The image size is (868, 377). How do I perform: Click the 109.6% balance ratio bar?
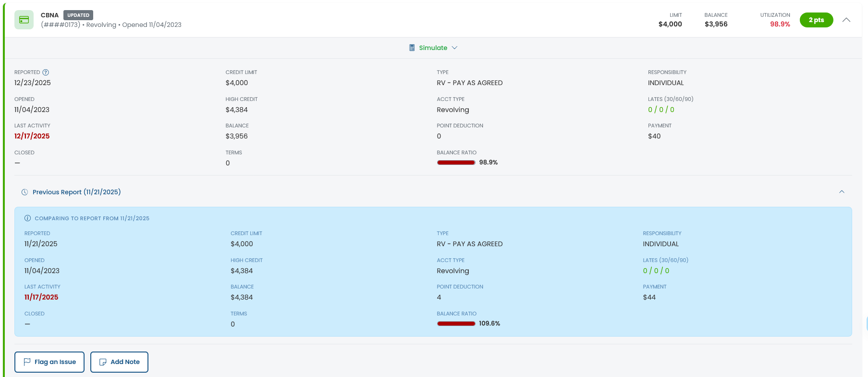456,324
